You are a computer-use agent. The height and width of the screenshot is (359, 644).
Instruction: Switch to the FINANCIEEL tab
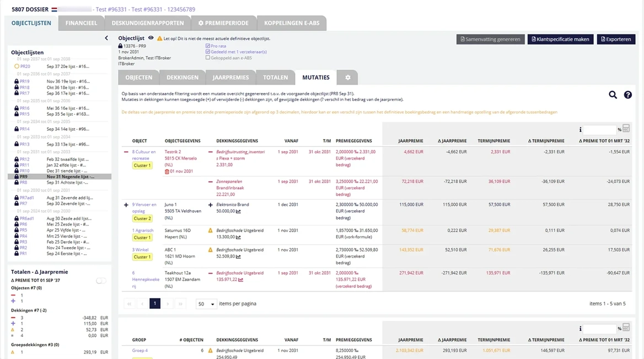pos(81,23)
